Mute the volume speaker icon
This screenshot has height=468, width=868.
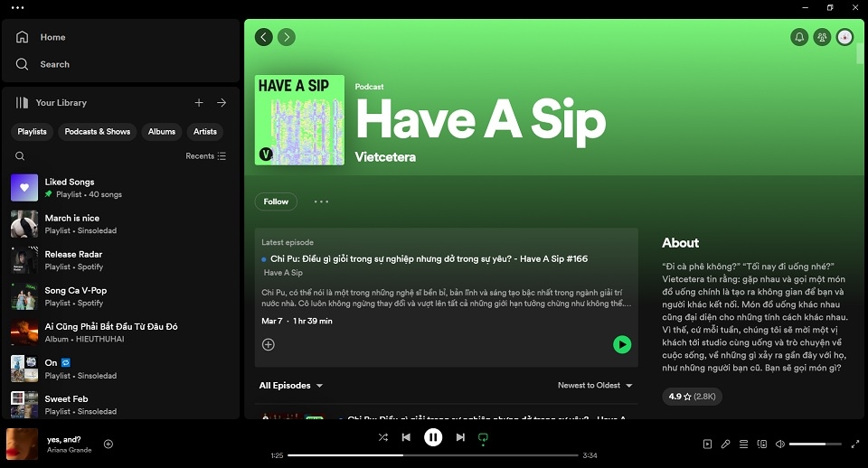[780, 444]
